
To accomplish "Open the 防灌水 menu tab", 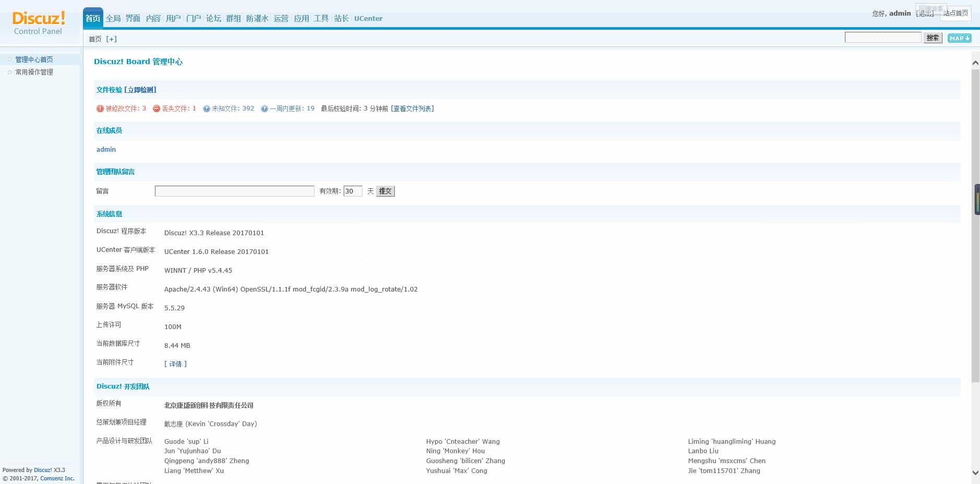I will click(257, 18).
